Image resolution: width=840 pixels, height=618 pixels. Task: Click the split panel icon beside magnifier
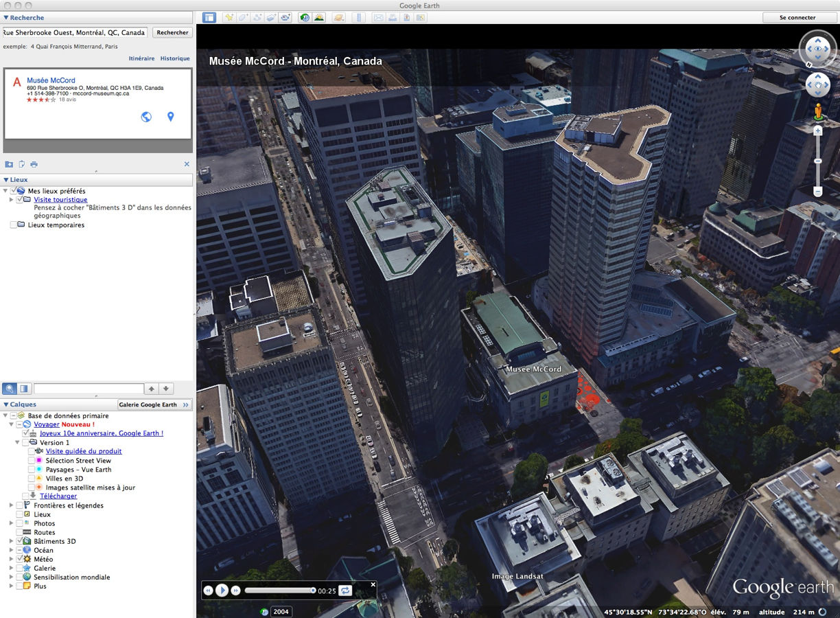pos(24,389)
